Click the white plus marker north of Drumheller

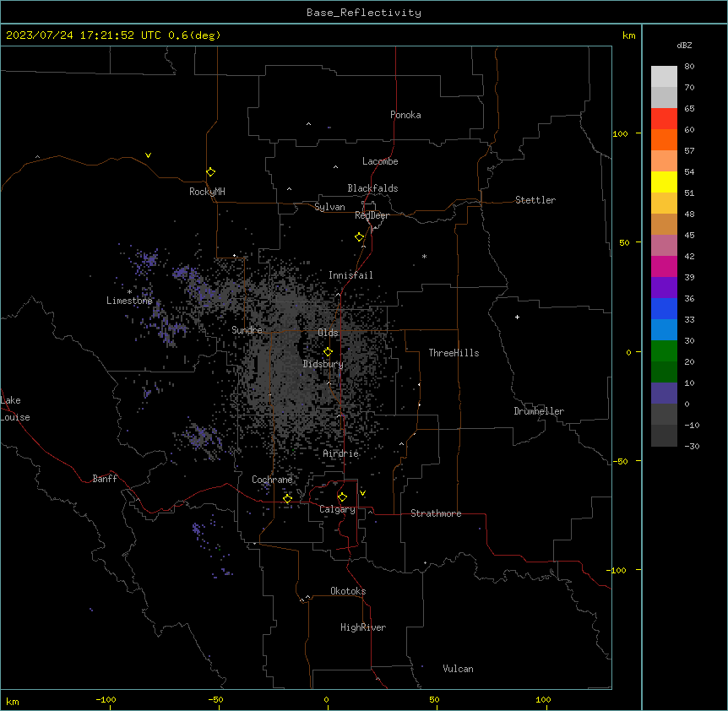[517, 317]
